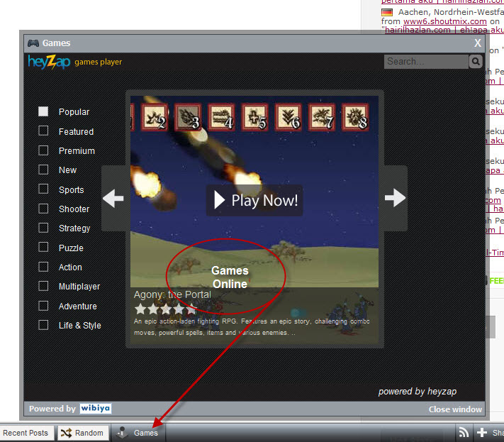Screen dimensions: 504x442
Task: Check the Puzzle category box
Action: click(43, 247)
